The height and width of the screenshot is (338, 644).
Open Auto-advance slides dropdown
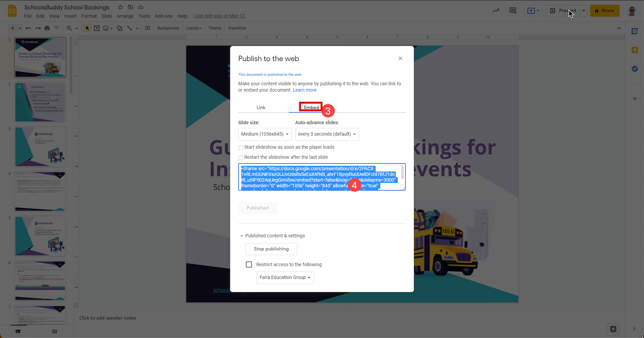(327, 134)
